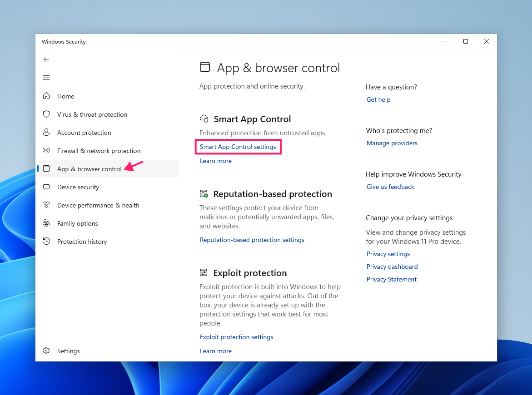The height and width of the screenshot is (395, 532).
Task: Click the Smart App Control heading
Action: [252, 119]
